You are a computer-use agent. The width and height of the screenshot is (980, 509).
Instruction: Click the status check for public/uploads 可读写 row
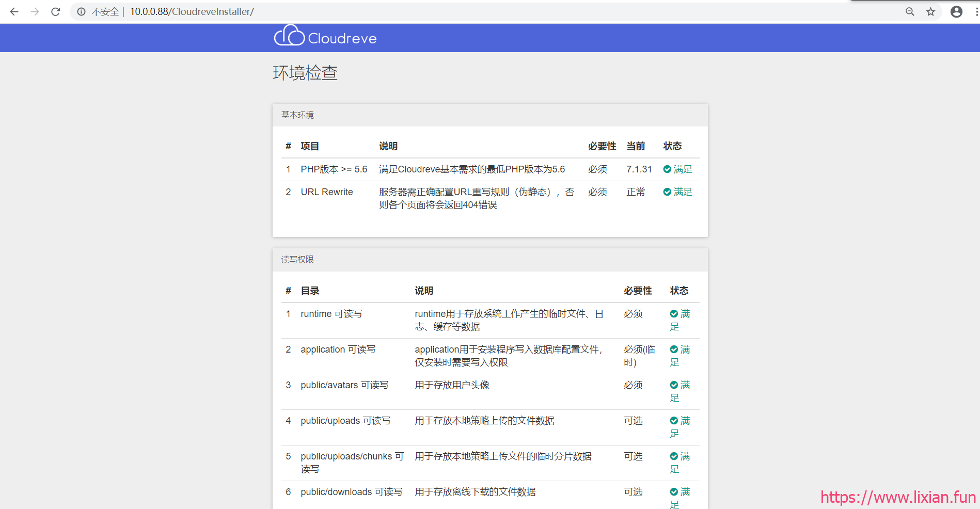pyautogui.click(x=674, y=421)
